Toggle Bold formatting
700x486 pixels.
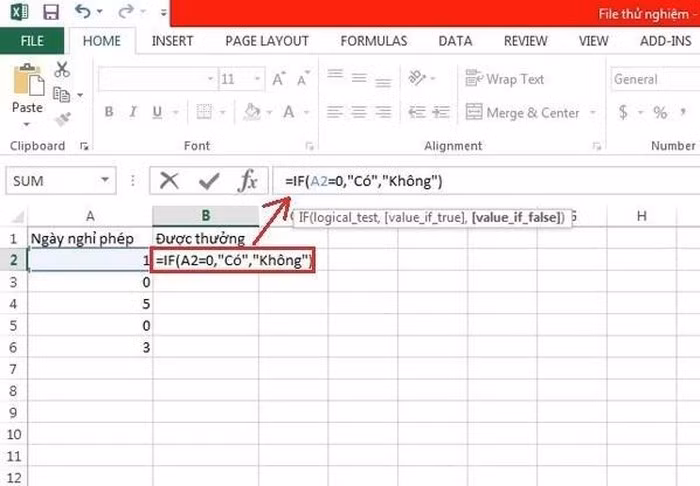pyautogui.click(x=109, y=113)
